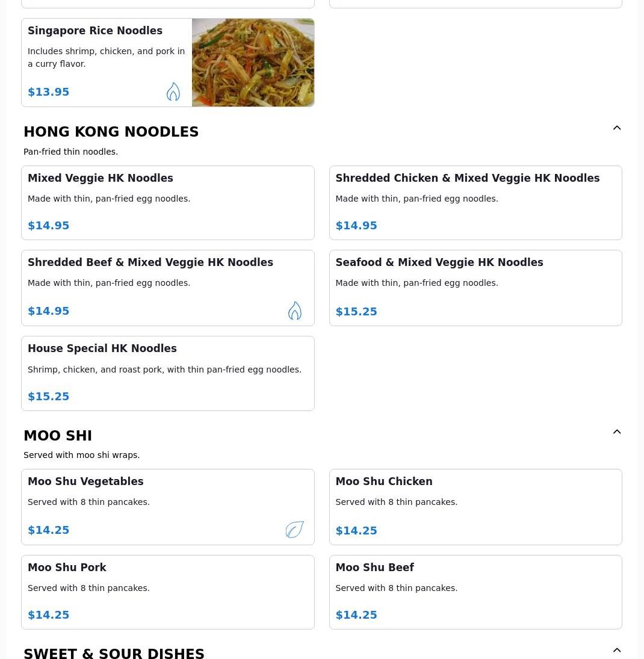Select the Moo Shu Pork dish
This screenshot has height=659, width=644.
[x=167, y=592]
